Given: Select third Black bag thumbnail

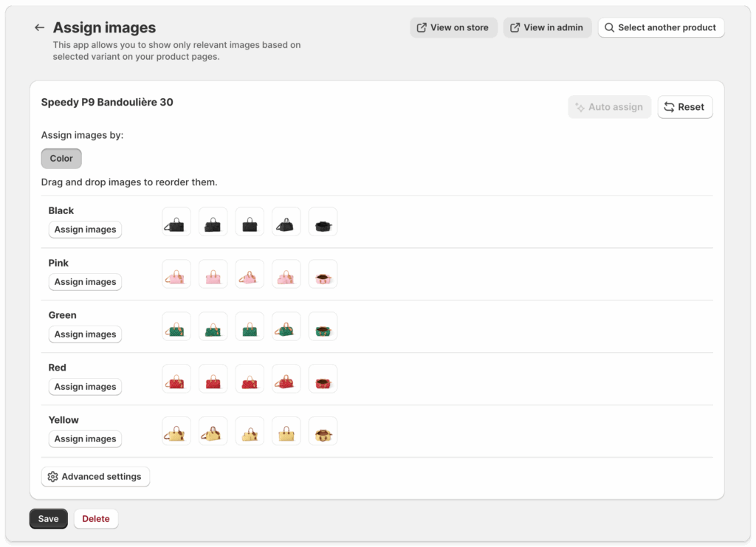Looking at the screenshot, I should coord(250,221).
